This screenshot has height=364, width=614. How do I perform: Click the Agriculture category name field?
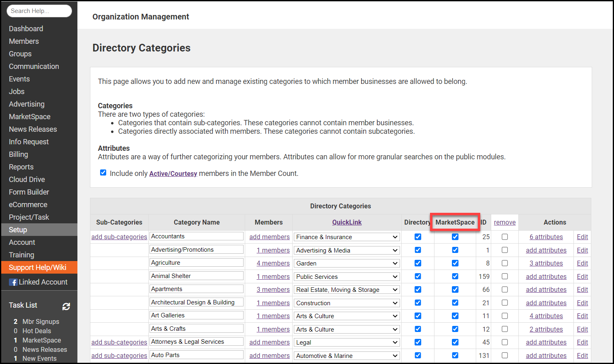196,263
